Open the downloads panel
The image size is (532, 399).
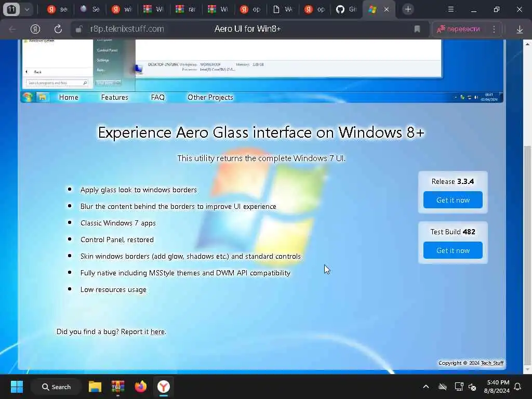click(520, 30)
